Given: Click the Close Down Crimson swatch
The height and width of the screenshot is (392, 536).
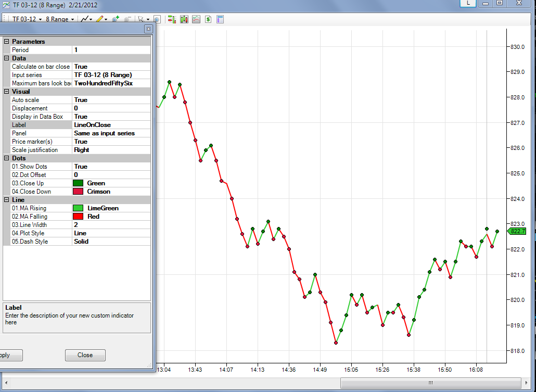Looking at the screenshot, I should pyautogui.click(x=78, y=192).
